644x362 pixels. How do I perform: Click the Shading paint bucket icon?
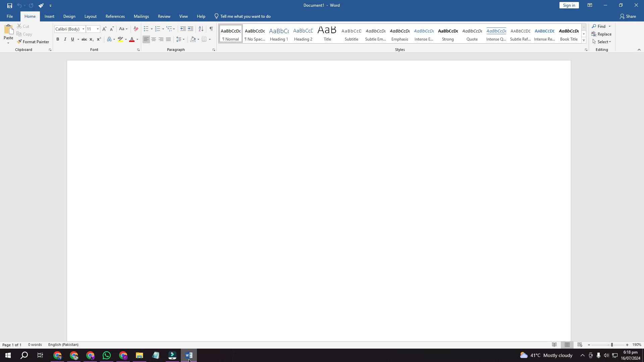click(x=193, y=39)
